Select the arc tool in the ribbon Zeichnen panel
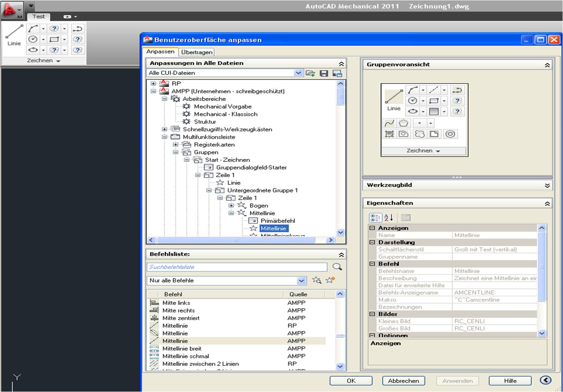 click(33, 28)
